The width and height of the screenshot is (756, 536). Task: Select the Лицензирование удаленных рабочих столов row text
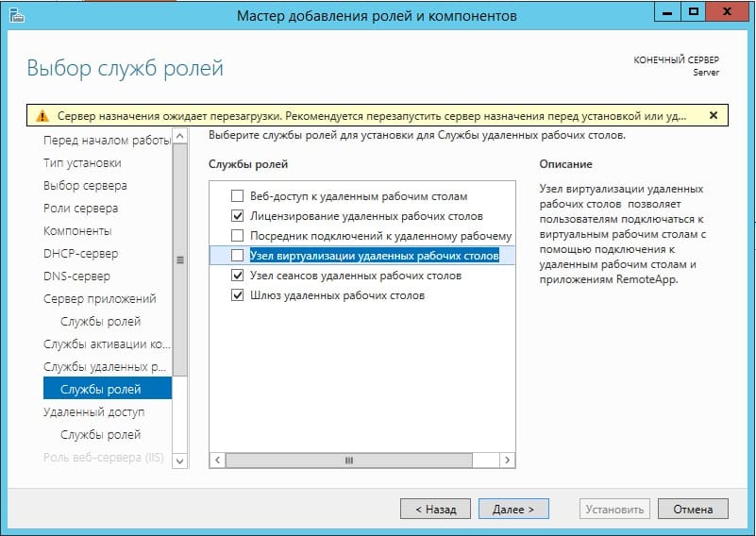point(366,216)
